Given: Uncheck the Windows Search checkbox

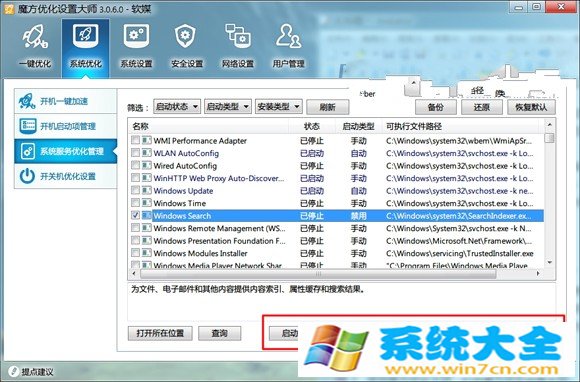Looking at the screenshot, I should 135,215.
